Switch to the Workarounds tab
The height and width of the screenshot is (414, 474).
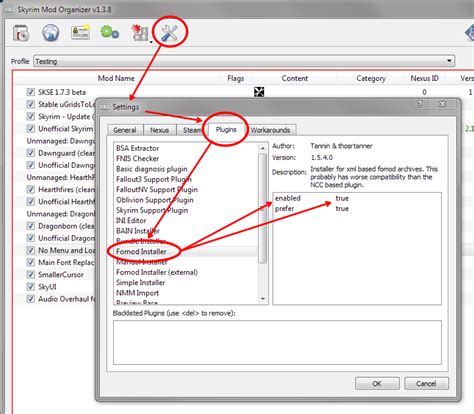(x=270, y=130)
